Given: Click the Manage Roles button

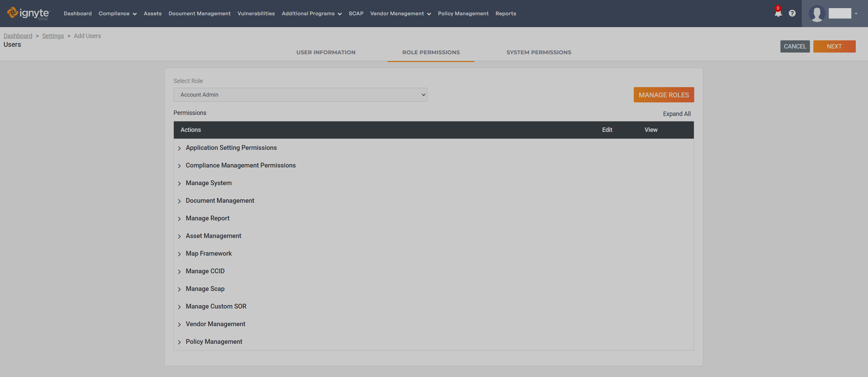Looking at the screenshot, I should coord(663,95).
